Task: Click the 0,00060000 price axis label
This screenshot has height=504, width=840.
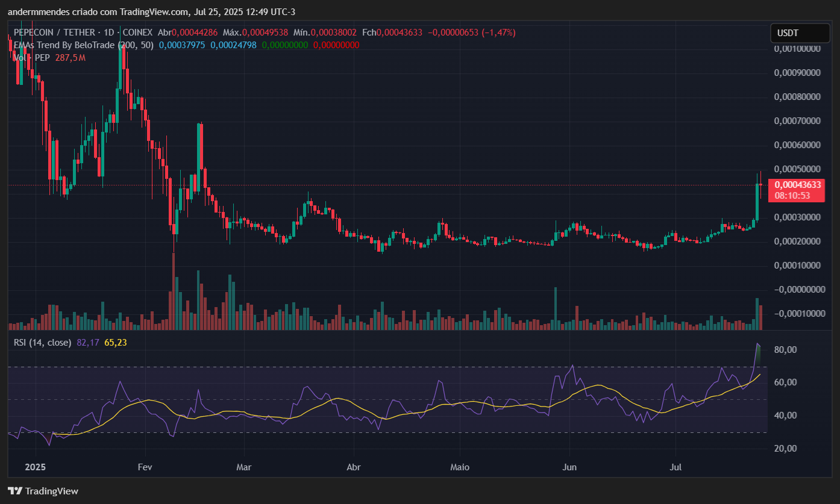Action: [797, 145]
